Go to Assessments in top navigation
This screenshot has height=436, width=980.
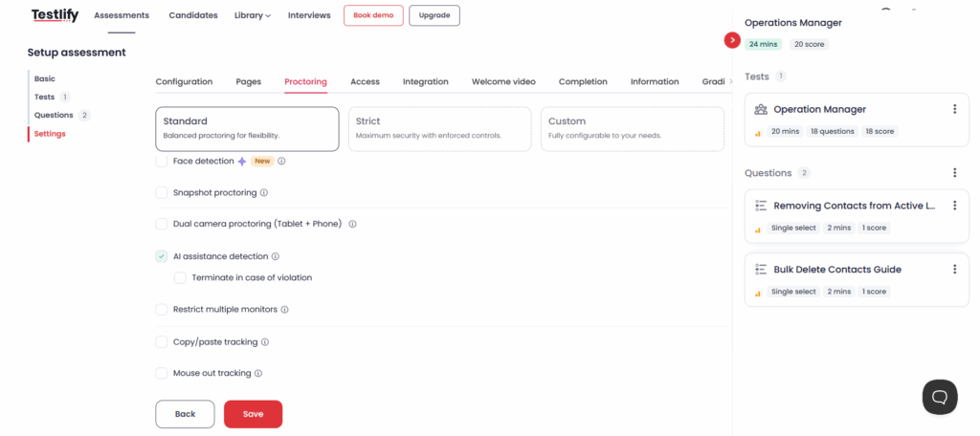click(122, 15)
